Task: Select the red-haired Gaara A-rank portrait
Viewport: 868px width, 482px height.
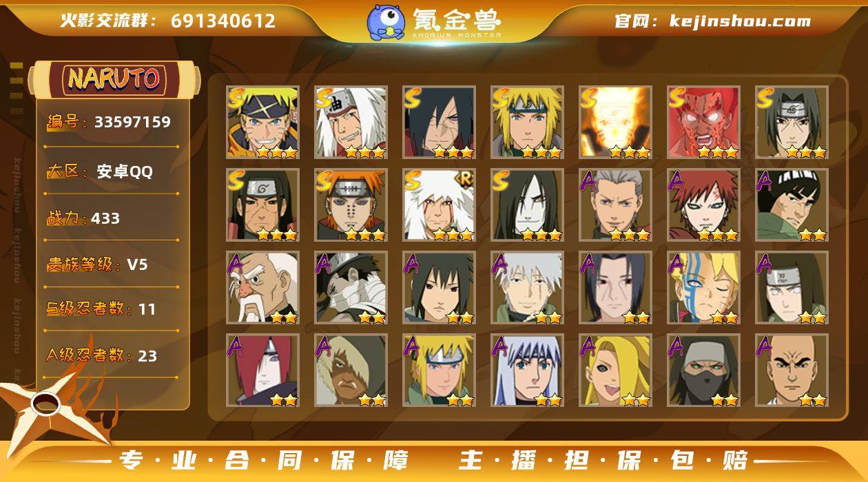Action: (703, 205)
